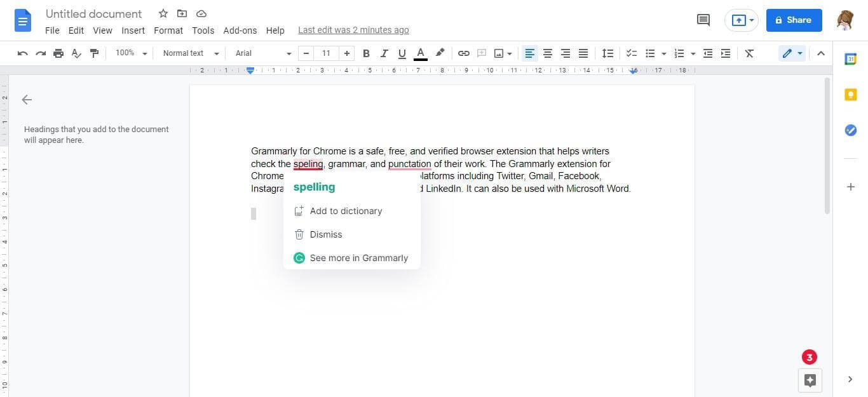Open the Insert menu
Viewport: 868px width, 397px height.
click(x=133, y=30)
